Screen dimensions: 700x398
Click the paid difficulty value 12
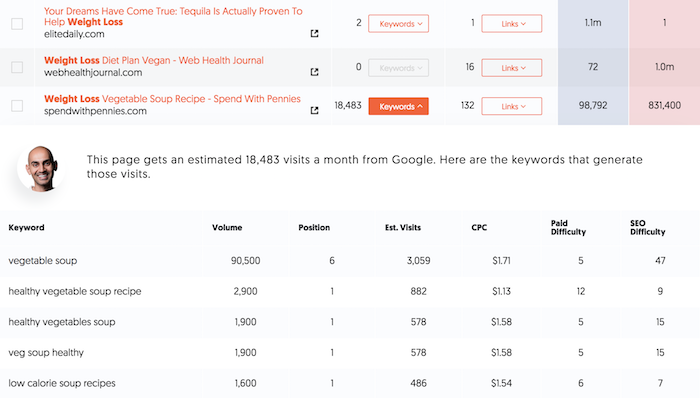[580, 291]
